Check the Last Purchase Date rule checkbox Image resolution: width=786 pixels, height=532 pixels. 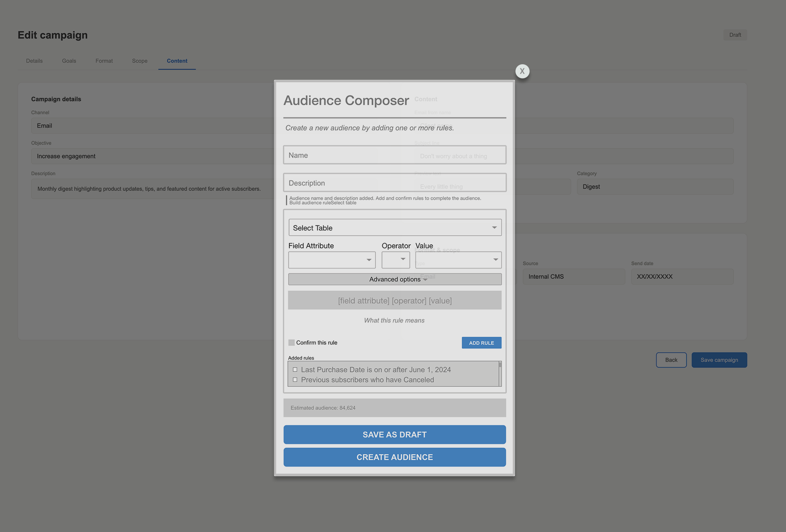coord(295,370)
